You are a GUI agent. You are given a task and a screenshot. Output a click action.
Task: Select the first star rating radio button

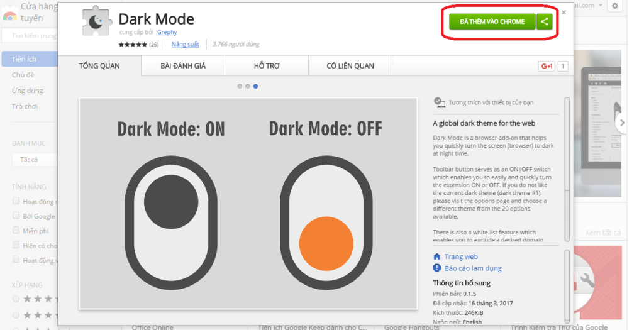pyautogui.click(x=16, y=299)
